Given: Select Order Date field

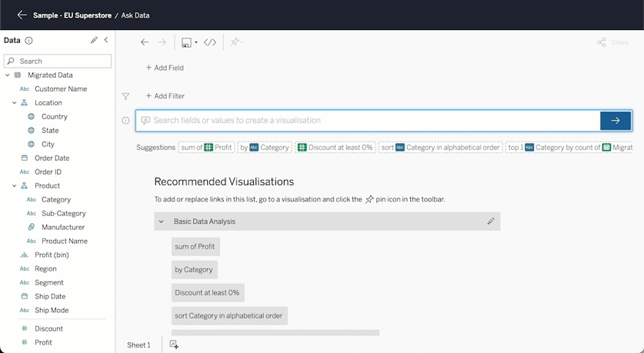Looking at the screenshot, I should [x=52, y=158].
